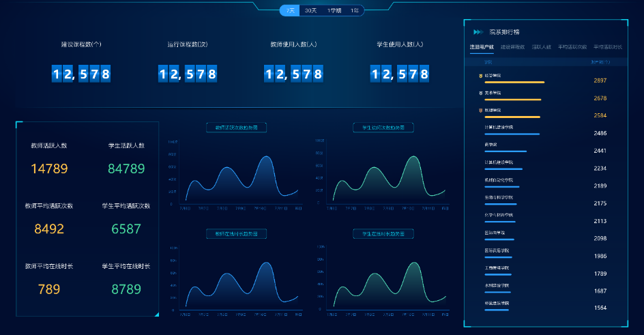Click the blue progress bar under 计算机建造学院
This screenshot has width=644, height=335.
coord(512,134)
